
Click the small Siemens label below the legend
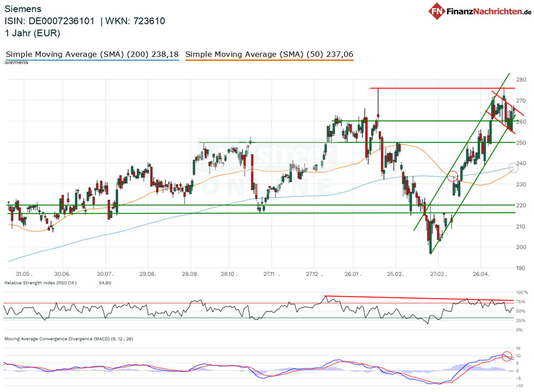tap(16, 63)
